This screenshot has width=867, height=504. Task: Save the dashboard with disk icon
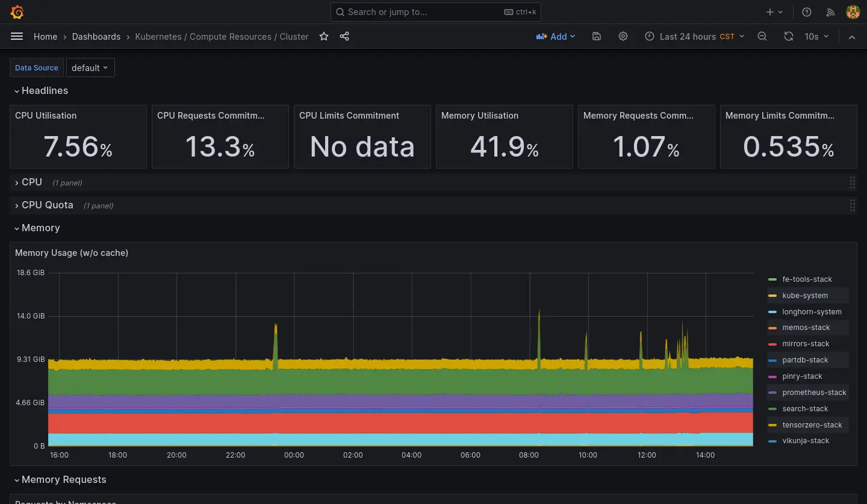point(596,36)
